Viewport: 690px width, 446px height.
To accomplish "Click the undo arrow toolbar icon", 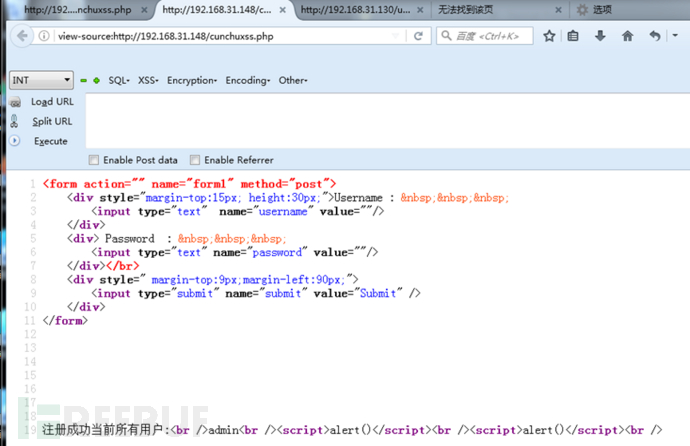I will tap(655, 36).
